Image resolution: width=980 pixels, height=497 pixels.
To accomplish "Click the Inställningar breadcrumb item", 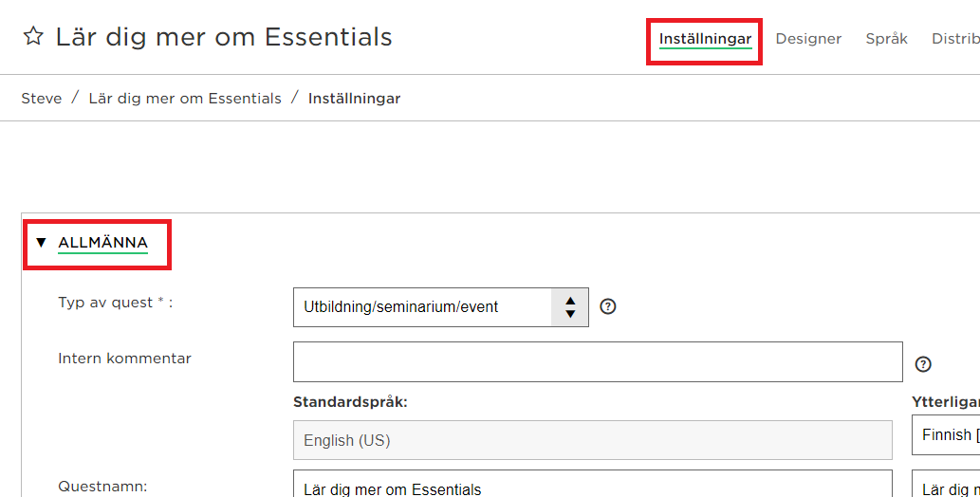I will [x=355, y=98].
